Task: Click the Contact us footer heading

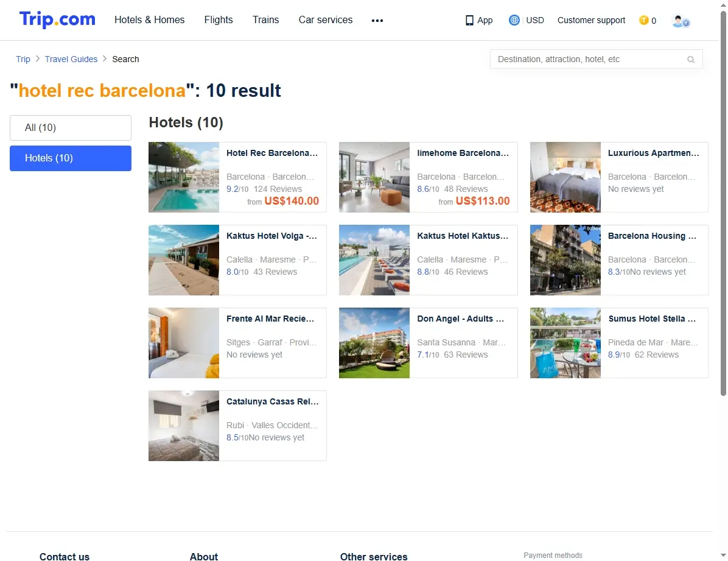Action: tap(65, 556)
